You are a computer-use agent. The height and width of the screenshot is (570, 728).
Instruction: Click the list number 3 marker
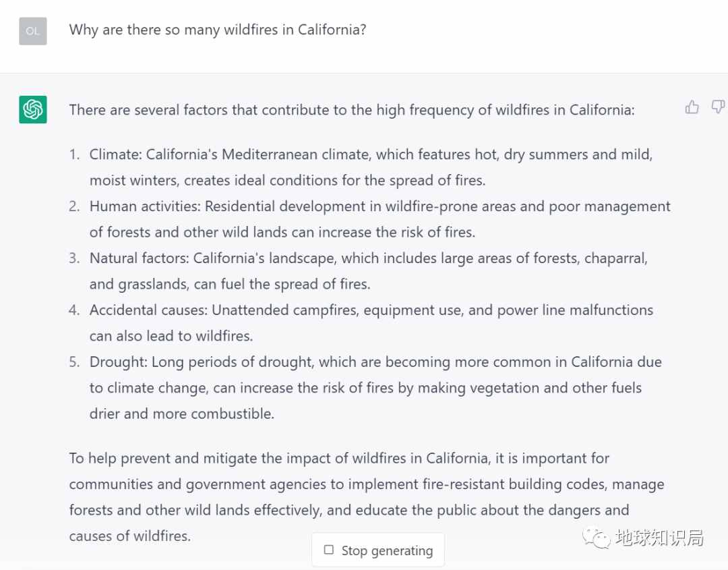tap(74, 258)
